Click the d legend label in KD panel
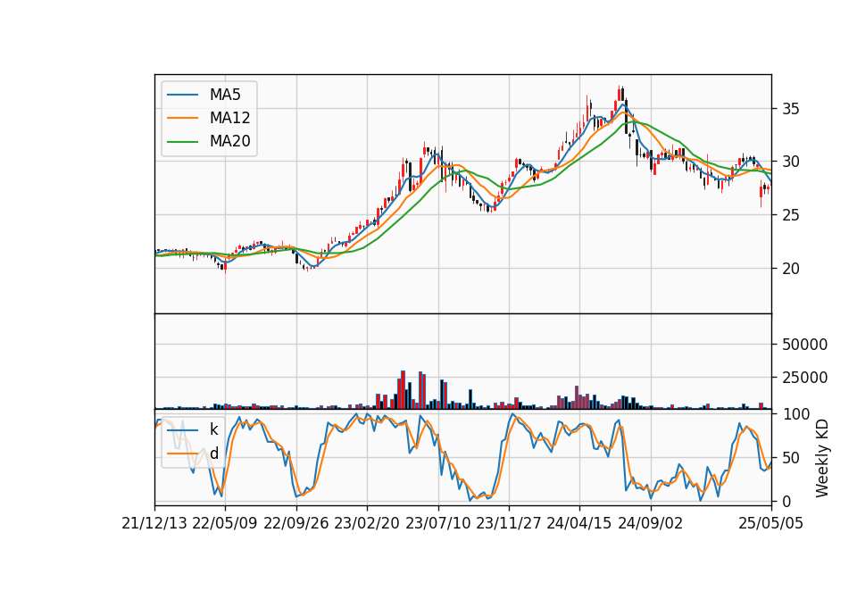Image resolution: width=857 pixels, height=616 pixels. (213, 454)
